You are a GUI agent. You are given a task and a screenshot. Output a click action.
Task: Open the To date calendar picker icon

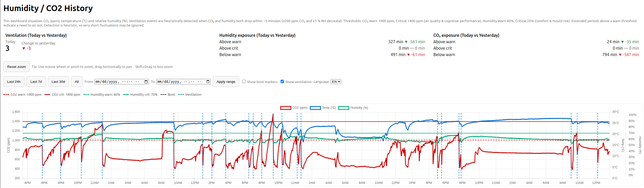(208, 82)
